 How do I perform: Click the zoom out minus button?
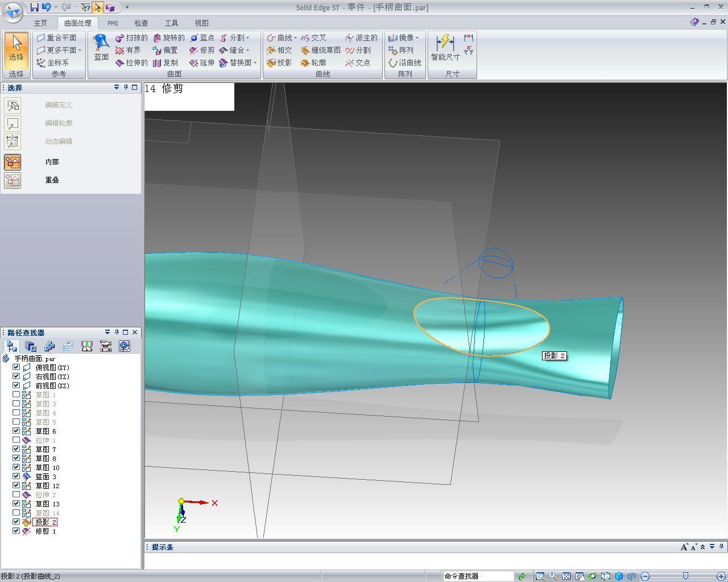click(645, 576)
